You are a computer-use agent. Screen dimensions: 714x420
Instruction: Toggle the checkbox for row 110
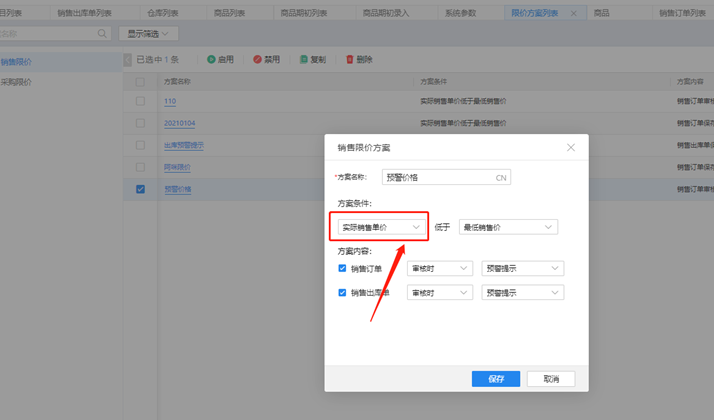point(140,102)
